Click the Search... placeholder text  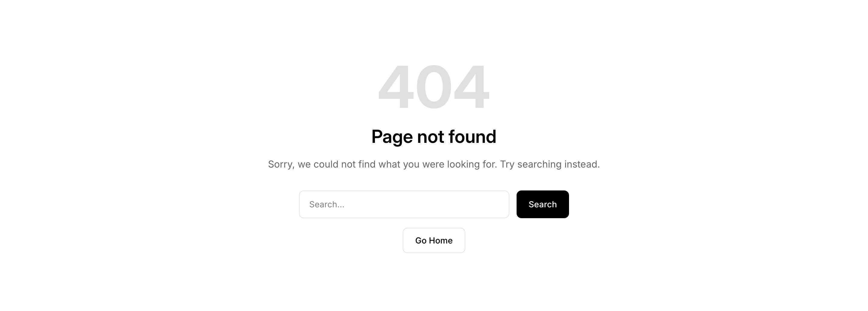(x=326, y=205)
